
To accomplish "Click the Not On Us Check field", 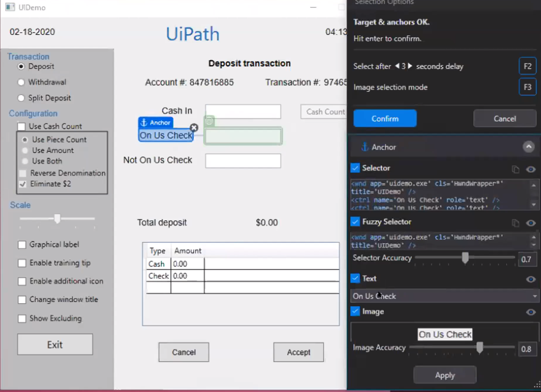I will click(243, 161).
